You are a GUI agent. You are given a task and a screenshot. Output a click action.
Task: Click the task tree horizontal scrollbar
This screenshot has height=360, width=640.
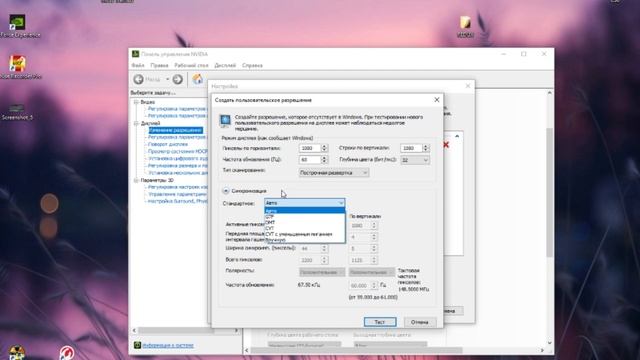[x=176, y=330]
